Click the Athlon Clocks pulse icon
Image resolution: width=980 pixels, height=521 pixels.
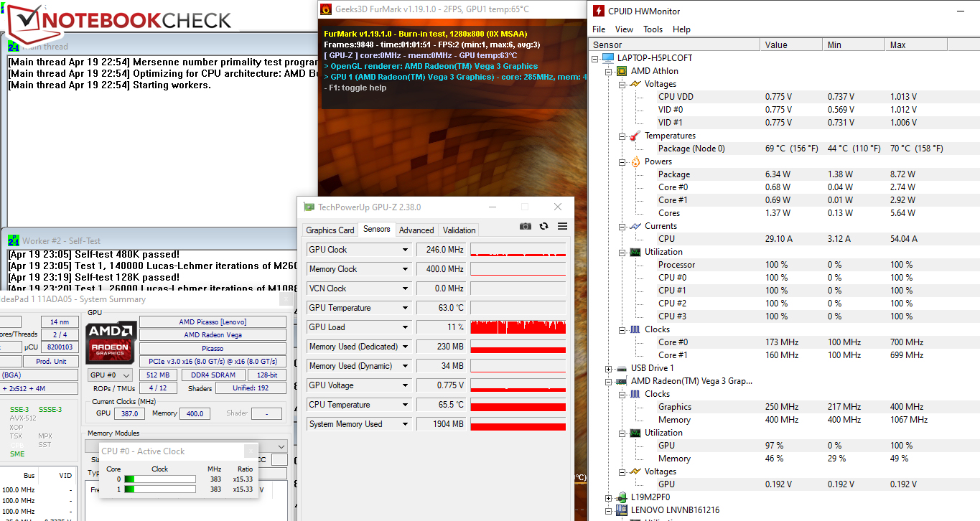[635, 329]
